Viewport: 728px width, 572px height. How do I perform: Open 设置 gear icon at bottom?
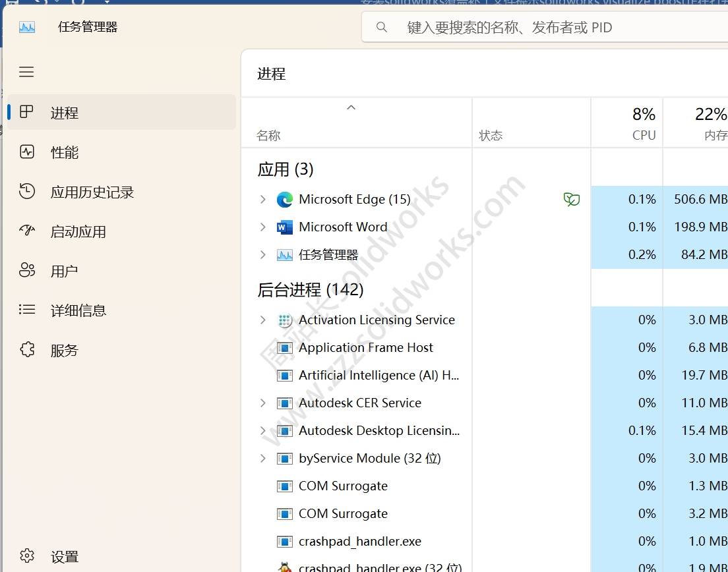27,557
